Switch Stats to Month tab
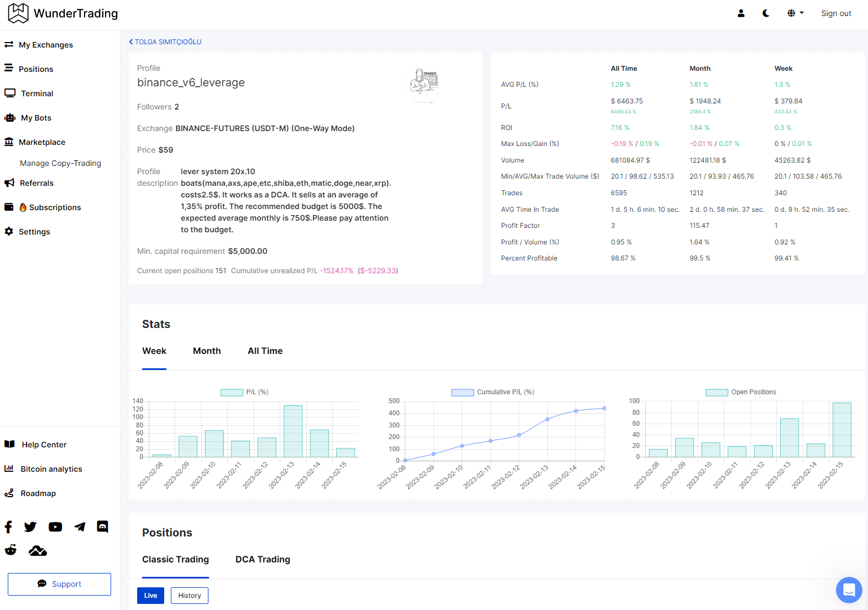This screenshot has height=610, width=868. (207, 351)
